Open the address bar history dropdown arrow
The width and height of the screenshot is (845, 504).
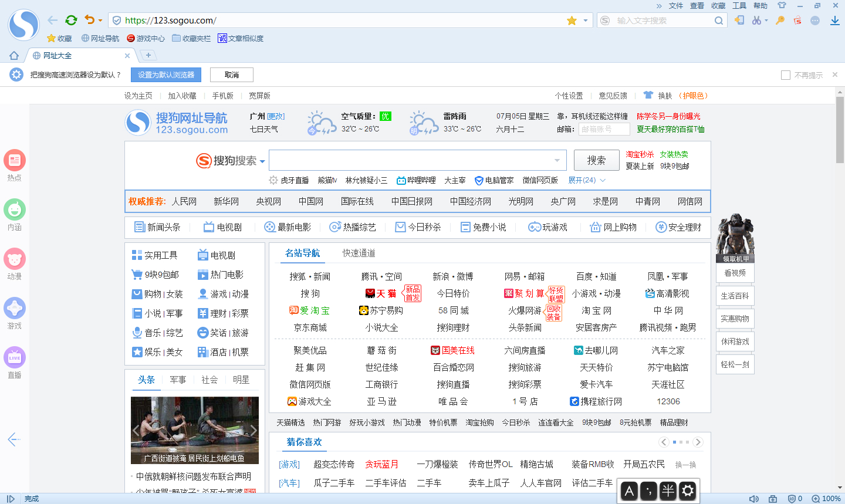click(585, 21)
